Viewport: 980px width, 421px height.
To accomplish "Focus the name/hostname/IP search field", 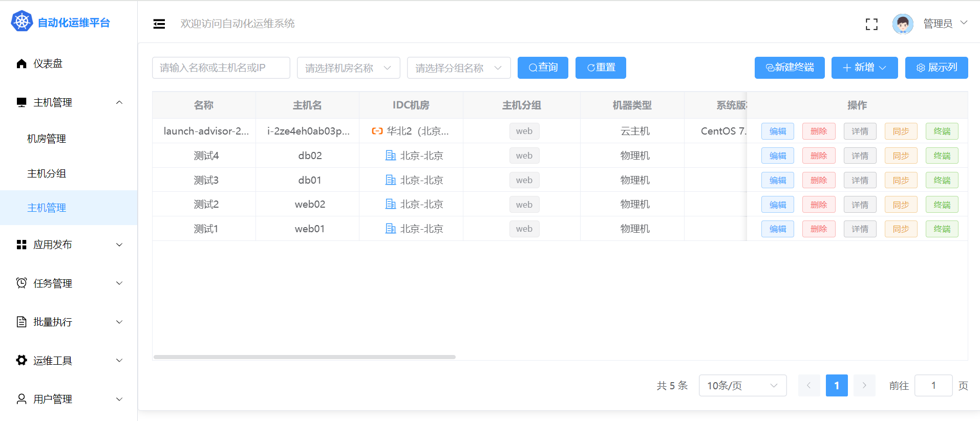I will tap(221, 68).
